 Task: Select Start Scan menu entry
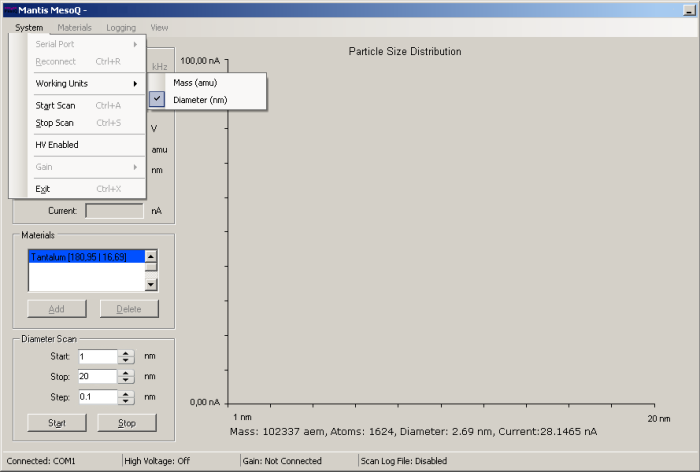(x=87, y=106)
